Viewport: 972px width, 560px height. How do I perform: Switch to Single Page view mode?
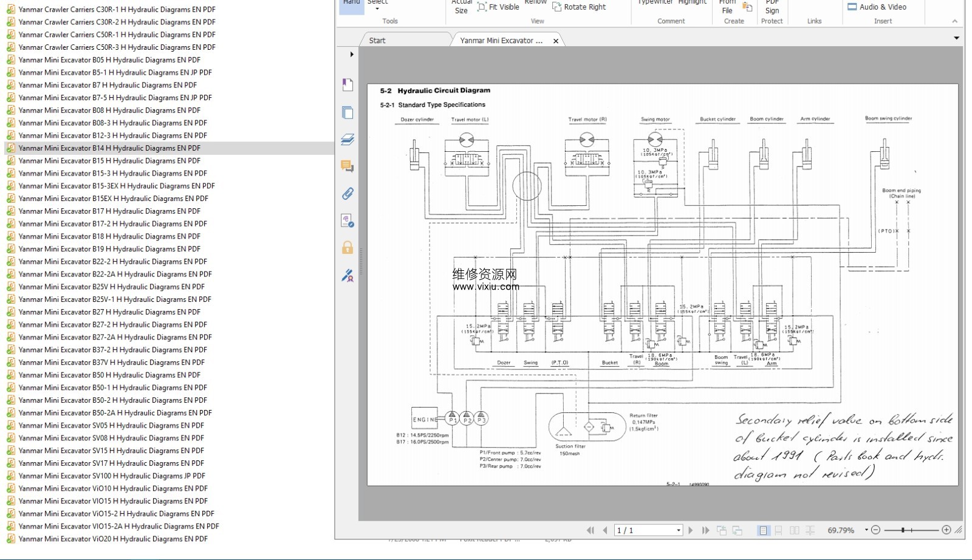[x=763, y=530]
